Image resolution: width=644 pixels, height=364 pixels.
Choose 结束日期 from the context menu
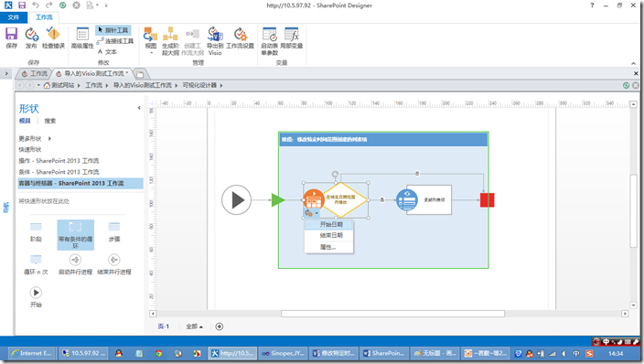click(x=329, y=235)
